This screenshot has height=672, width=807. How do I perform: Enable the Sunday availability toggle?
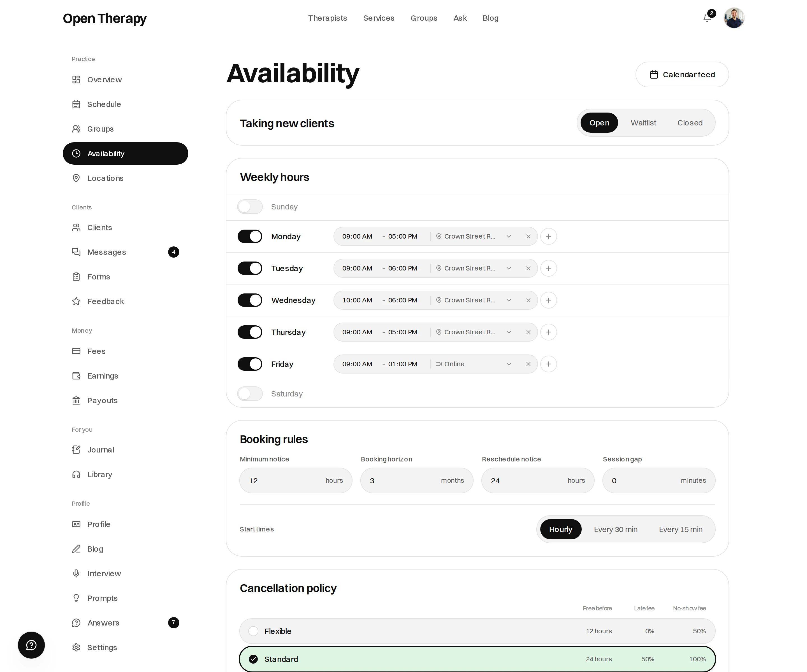pyautogui.click(x=250, y=207)
